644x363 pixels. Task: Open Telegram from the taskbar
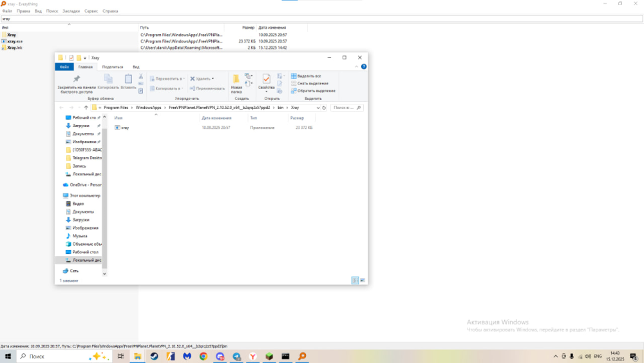pyautogui.click(x=236, y=357)
